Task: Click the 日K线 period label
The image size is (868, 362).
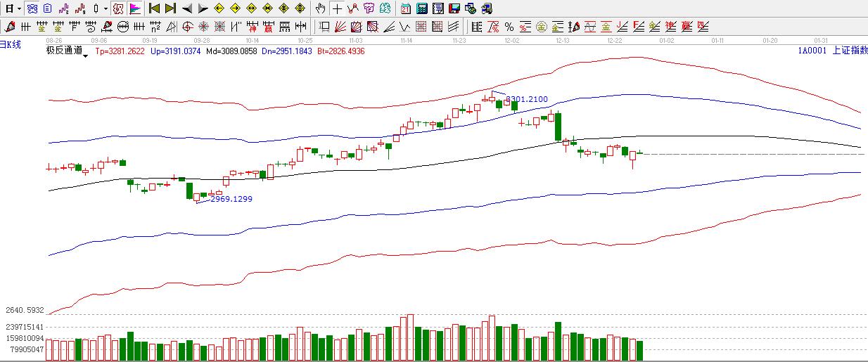Action: [11, 45]
